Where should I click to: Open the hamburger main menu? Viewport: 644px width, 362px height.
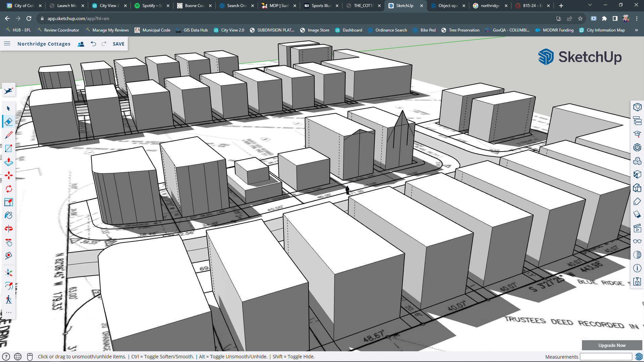pos(7,44)
